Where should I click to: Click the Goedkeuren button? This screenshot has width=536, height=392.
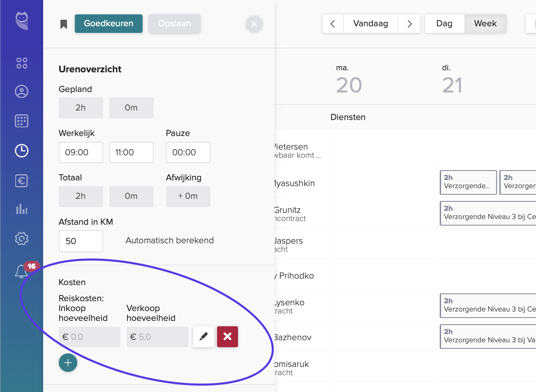109,24
